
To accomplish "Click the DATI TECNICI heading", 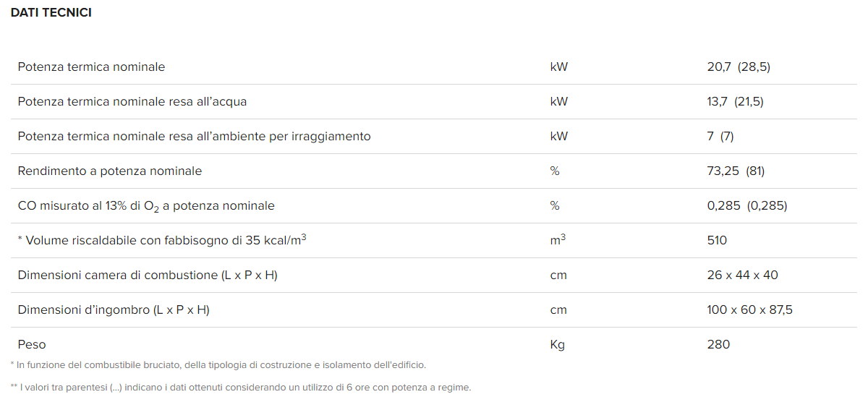I will pos(51,13).
